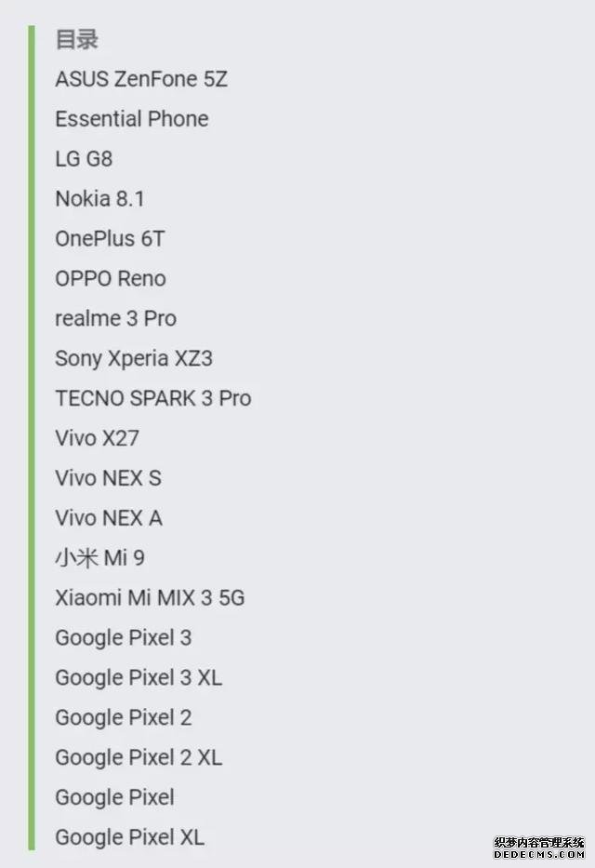
Task: Jump to Xiaomi Mi MIX 3 5G
Action: click(x=150, y=598)
